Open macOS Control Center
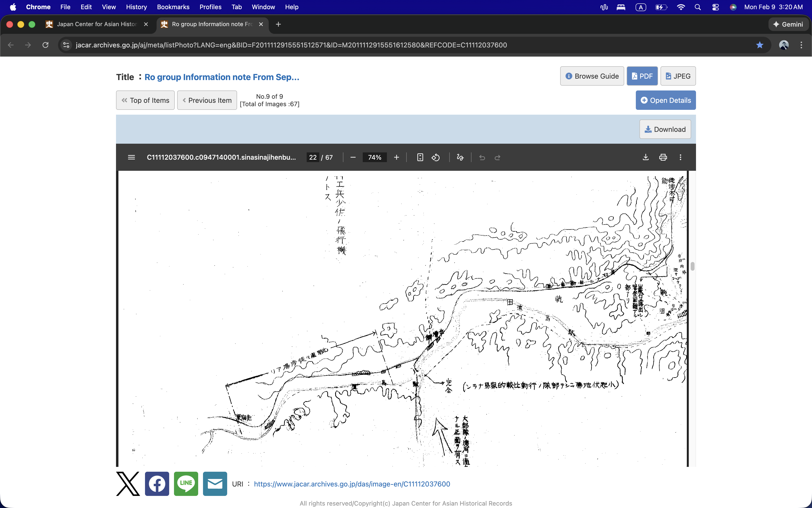Image resolution: width=812 pixels, height=508 pixels. click(715, 7)
